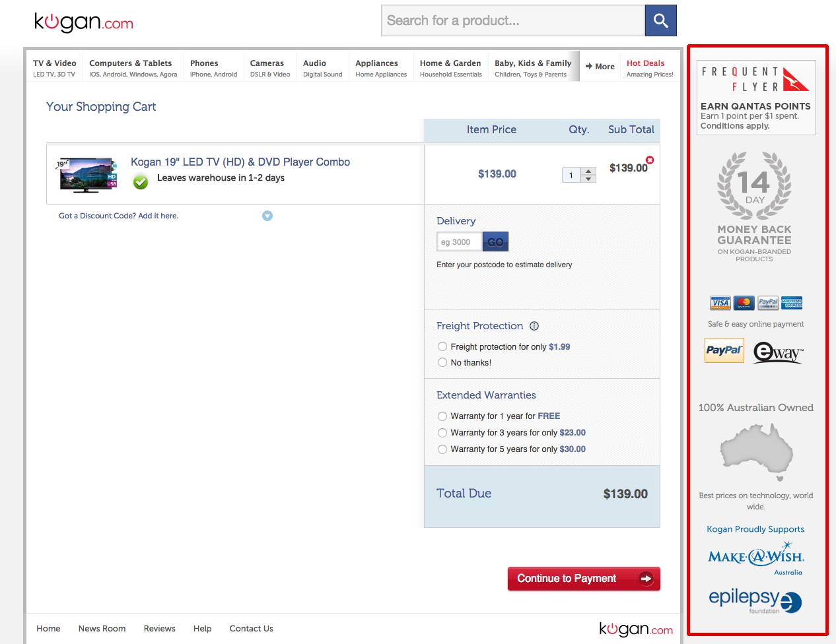This screenshot has width=836, height=644.
Task: Open the Kogan 19" LED TV product title link
Action: point(240,162)
